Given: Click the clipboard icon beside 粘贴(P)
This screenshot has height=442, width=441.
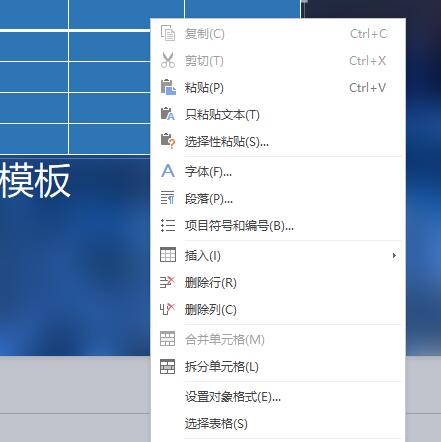Looking at the screenshot, I should [x=168, y=87].
